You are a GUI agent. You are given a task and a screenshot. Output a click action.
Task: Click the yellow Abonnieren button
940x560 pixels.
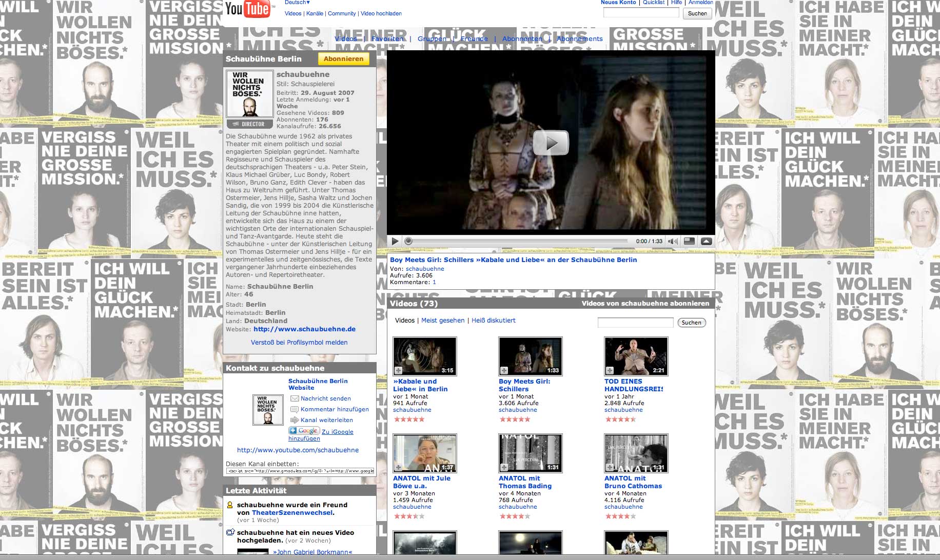pos(343,59)
